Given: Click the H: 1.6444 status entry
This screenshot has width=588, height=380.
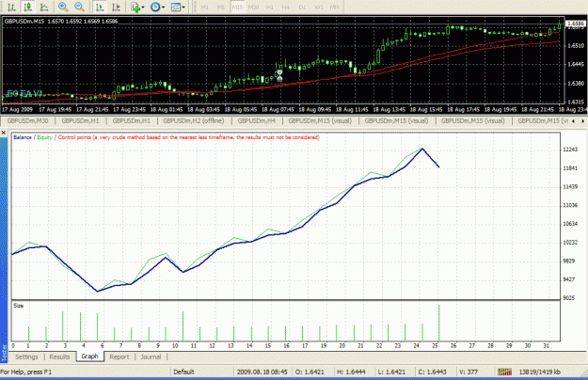Looking at the screenshot, I should [351, 372].
